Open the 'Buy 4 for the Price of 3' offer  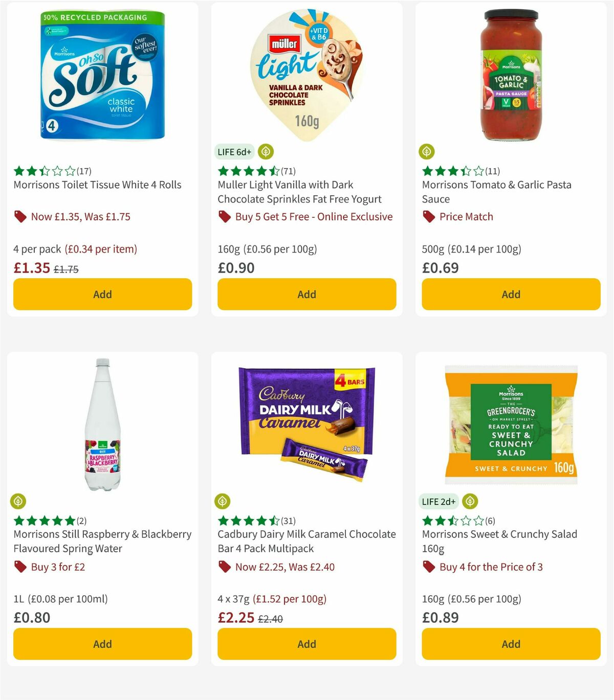tap(491, 567)
